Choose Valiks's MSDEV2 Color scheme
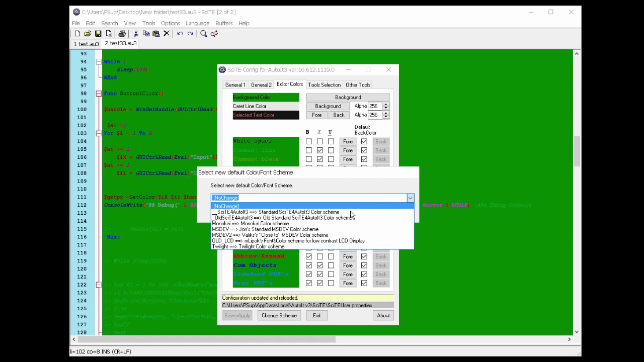 312,235
